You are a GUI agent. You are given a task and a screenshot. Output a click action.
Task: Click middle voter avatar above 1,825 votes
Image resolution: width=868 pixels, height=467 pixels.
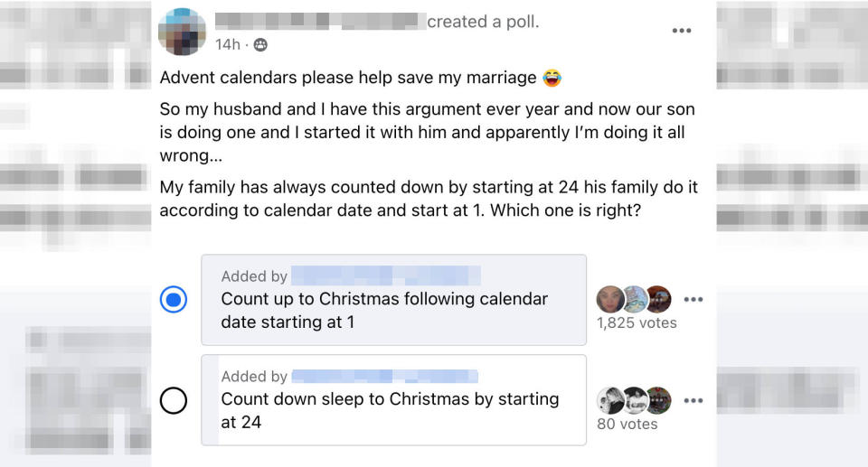tap(635, 299)
